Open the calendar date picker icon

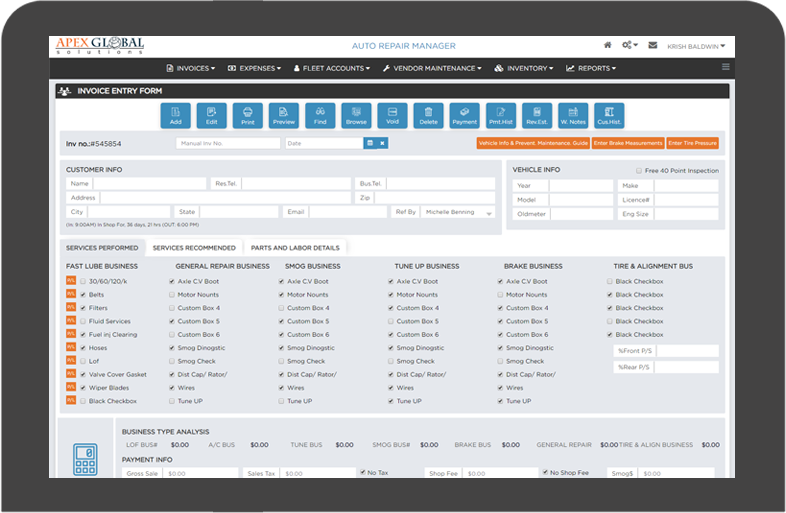click(x=369, y=143)
